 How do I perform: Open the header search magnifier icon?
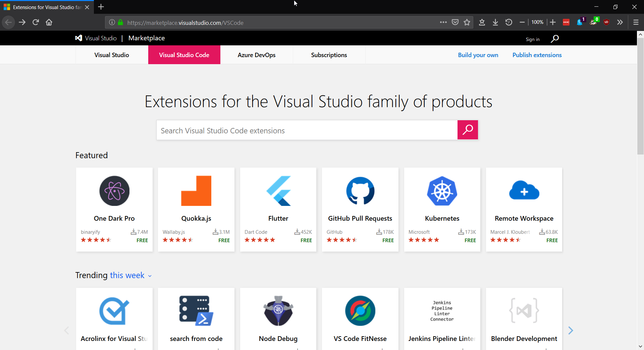click(x=555, y=39)
